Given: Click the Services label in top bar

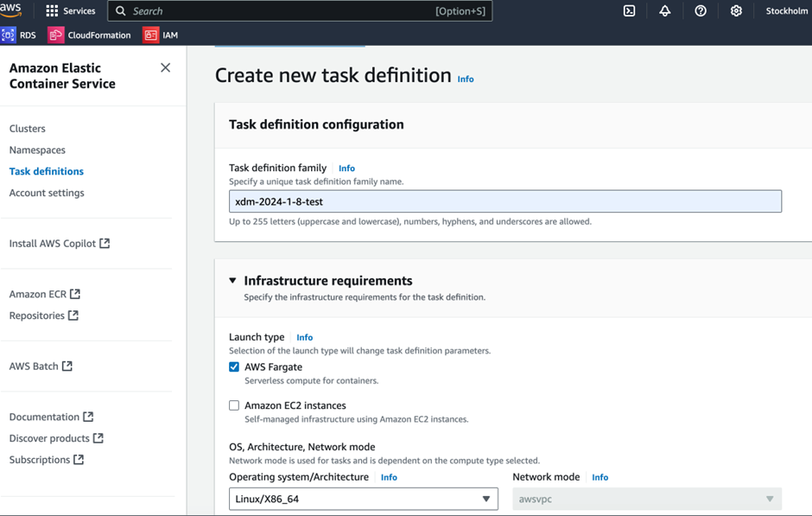Looking at the screenshot, I should tap(79, 11).
